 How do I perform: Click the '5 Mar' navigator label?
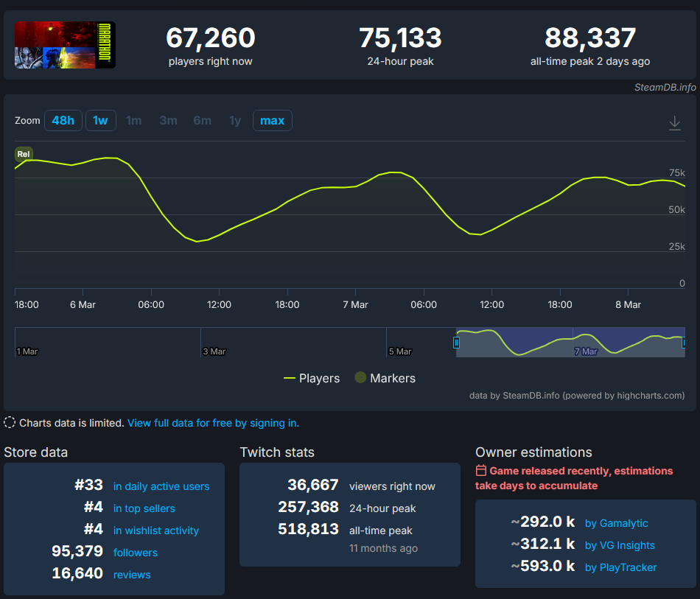[400, 351]
